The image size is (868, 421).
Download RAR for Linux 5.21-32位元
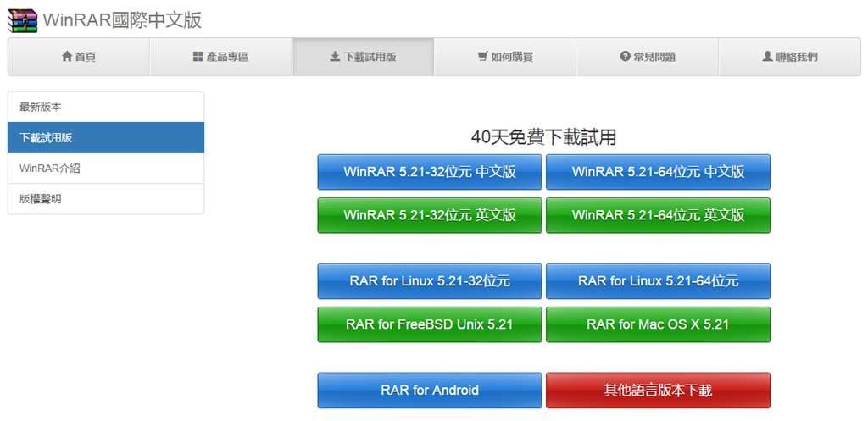click(x=430, y=281)
